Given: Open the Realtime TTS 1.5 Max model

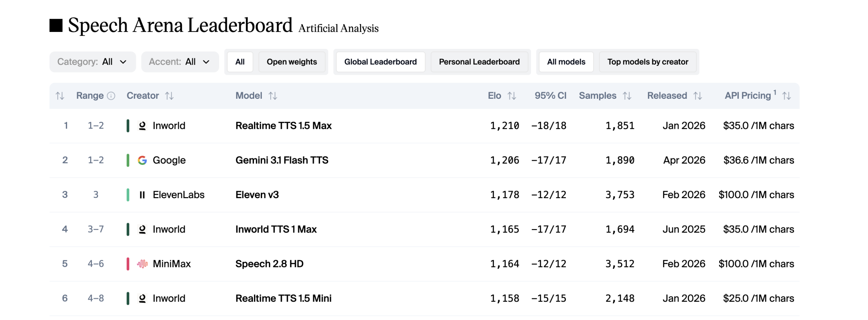Looking at the screenshot, I should 283,126.
